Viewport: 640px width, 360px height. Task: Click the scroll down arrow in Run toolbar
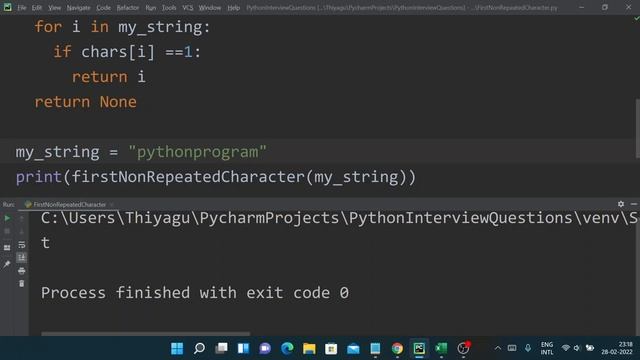pyautogui.click(x=22, y=231)
